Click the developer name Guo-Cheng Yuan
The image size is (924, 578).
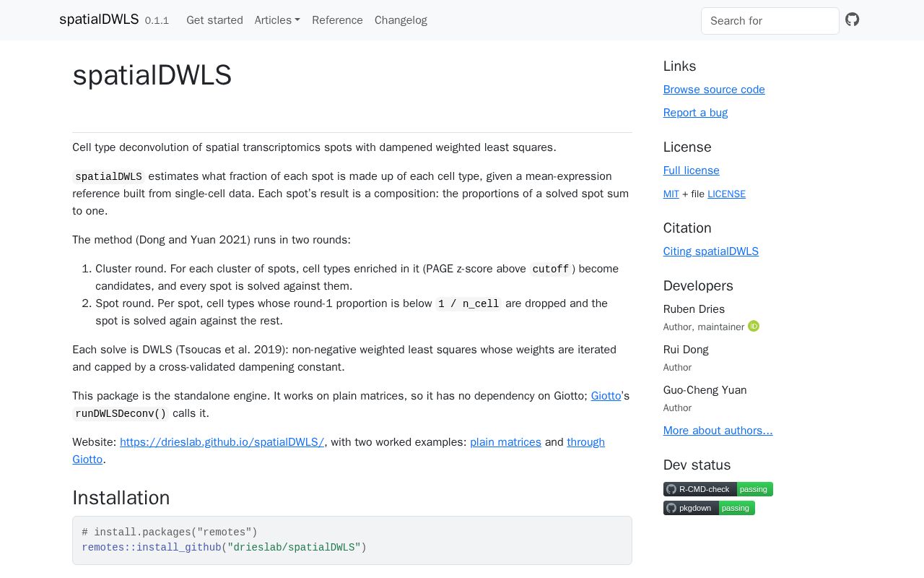point(705,390)
